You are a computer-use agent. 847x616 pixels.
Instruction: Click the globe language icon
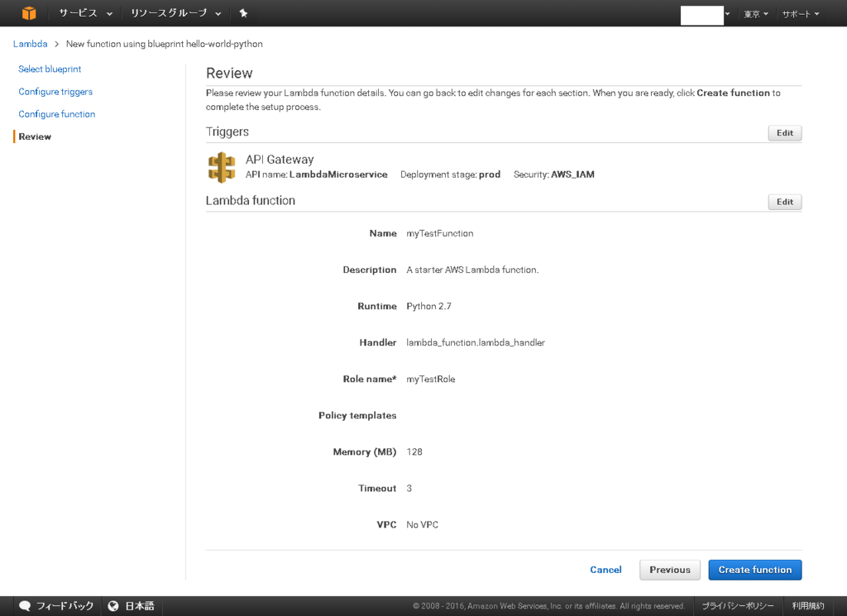coord(112,606)
